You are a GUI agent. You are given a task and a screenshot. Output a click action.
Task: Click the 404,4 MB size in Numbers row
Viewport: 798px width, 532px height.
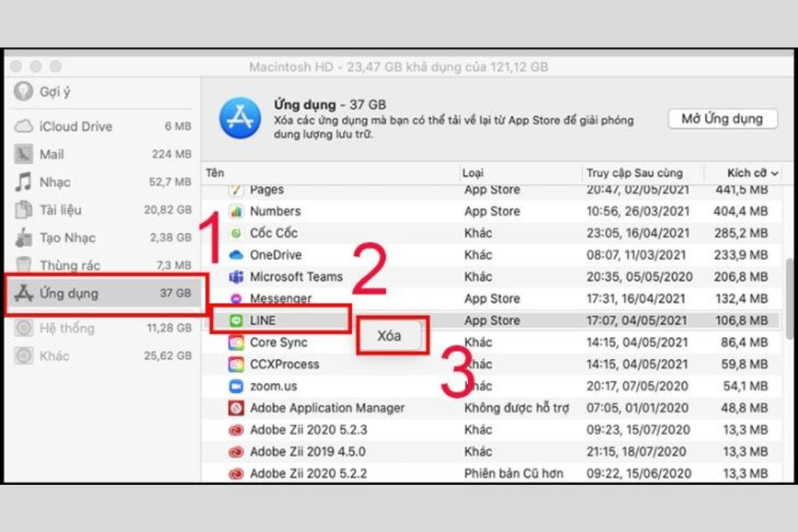click(x=741, y=211)
